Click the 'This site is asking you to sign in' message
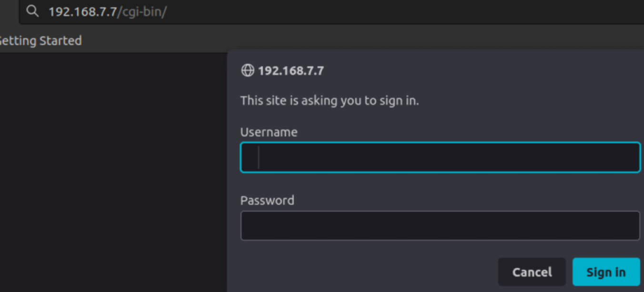Image resolution: width=644 pixels, height=292 pixels. tap(329, 101)
